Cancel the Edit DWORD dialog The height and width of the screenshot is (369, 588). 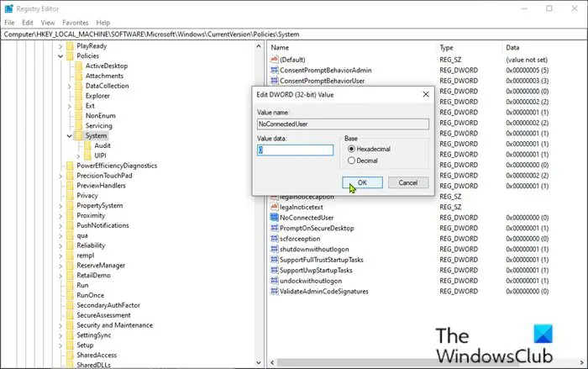pos(408,182)
